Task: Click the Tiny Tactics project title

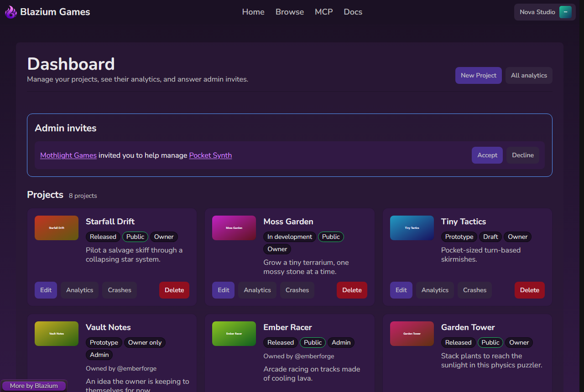Action: [464, 222]
